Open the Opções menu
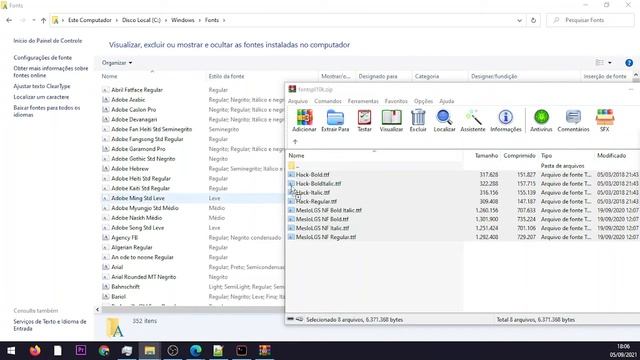The width and height of the screenshot is (640, 360). pyautogui.click(x=423, y=101)
